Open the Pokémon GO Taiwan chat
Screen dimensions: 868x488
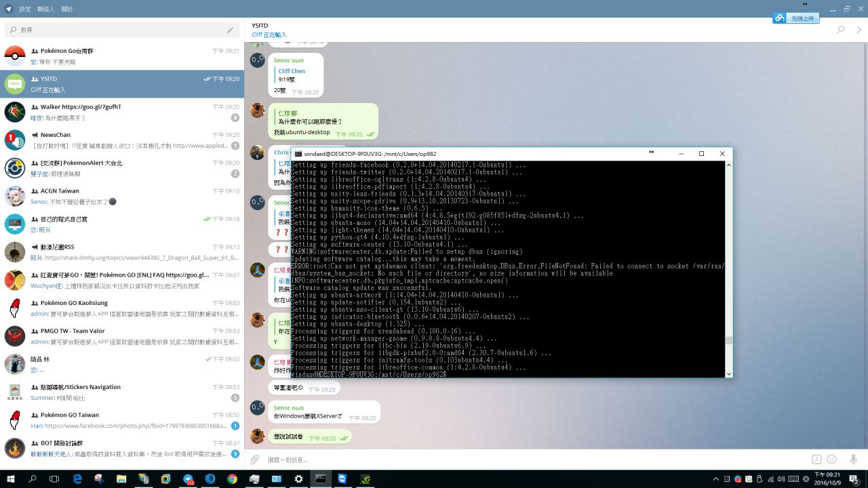122,420
